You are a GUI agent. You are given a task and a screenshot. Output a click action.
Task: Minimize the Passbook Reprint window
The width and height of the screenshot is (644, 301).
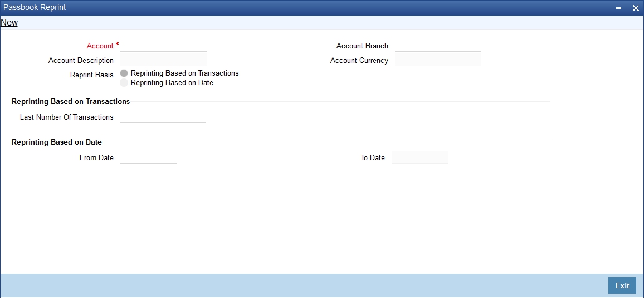tap(618, 8)
